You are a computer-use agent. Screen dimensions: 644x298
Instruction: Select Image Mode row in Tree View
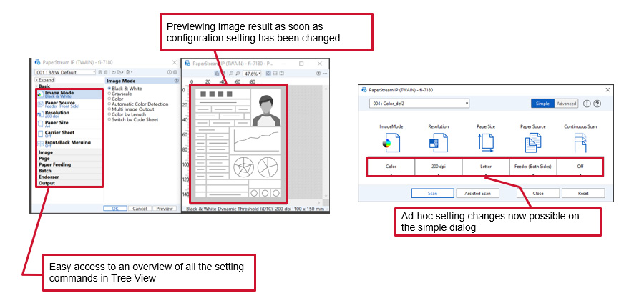(69, 94)
